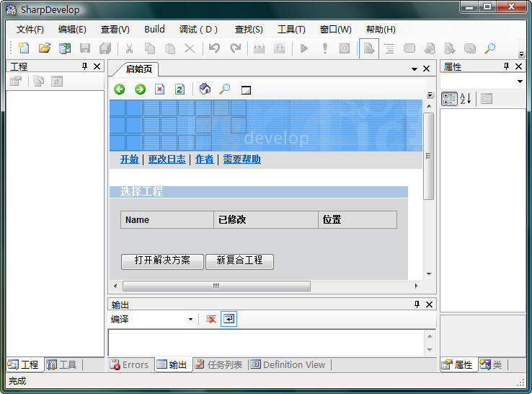Sort properties alphabetically A-Z icon

coord(466,99)
